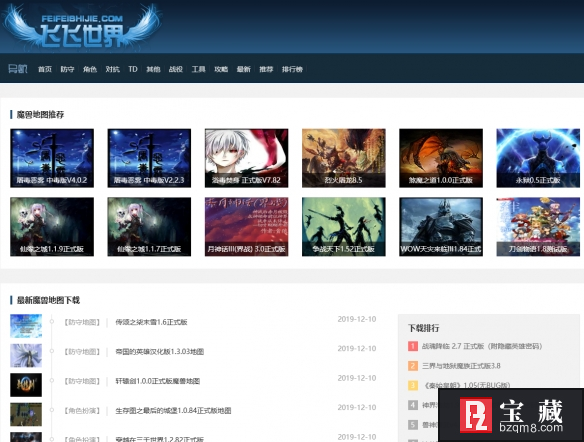
Task: Click the 最新魔兽地图下载 section heading
Action: point(48,300)
